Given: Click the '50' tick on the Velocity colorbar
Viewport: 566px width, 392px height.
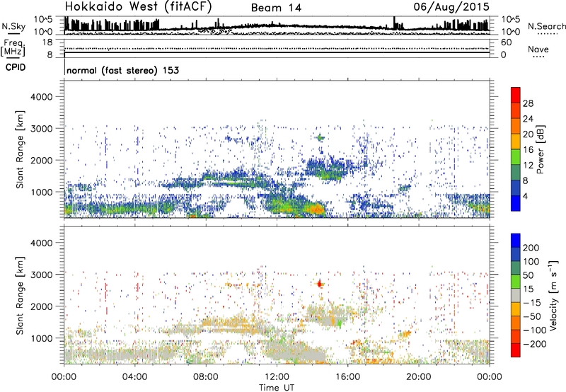Looking at the screenshot, I should point(528,275).
